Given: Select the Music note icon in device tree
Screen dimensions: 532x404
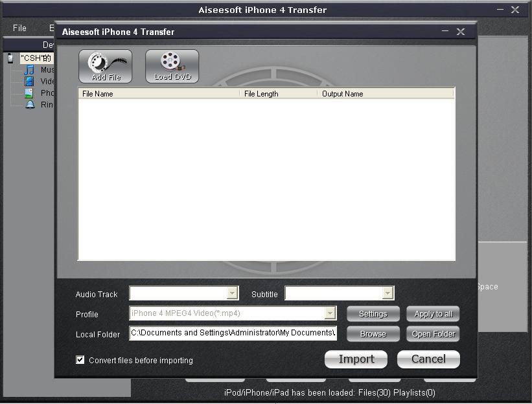Looking at the screenshot, I should pos(30,70).
